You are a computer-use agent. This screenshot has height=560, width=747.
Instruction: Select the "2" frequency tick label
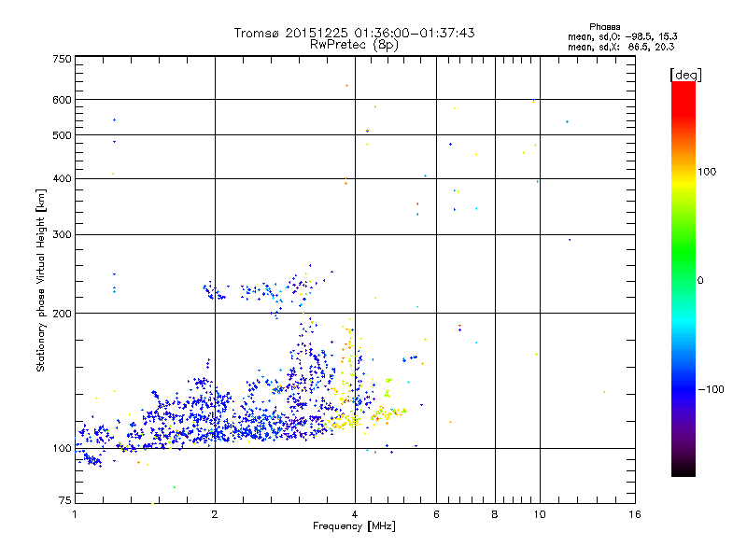215,514
